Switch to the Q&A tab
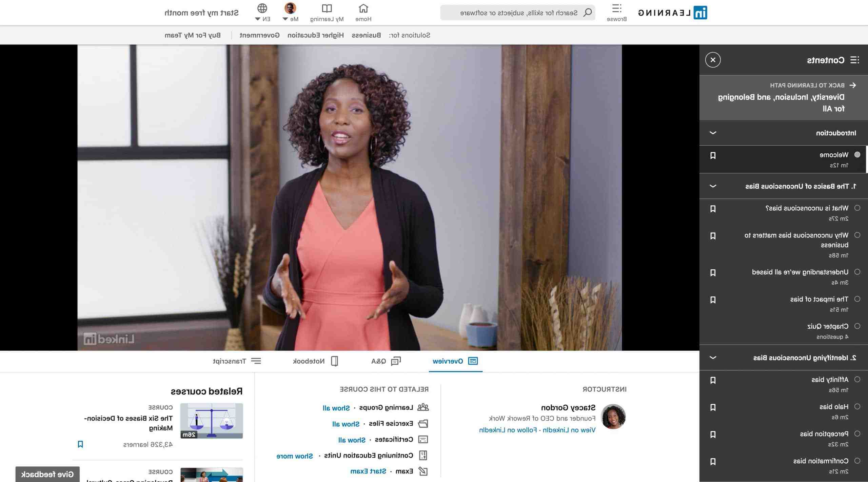The image size is (868, 482). point(386,361)
